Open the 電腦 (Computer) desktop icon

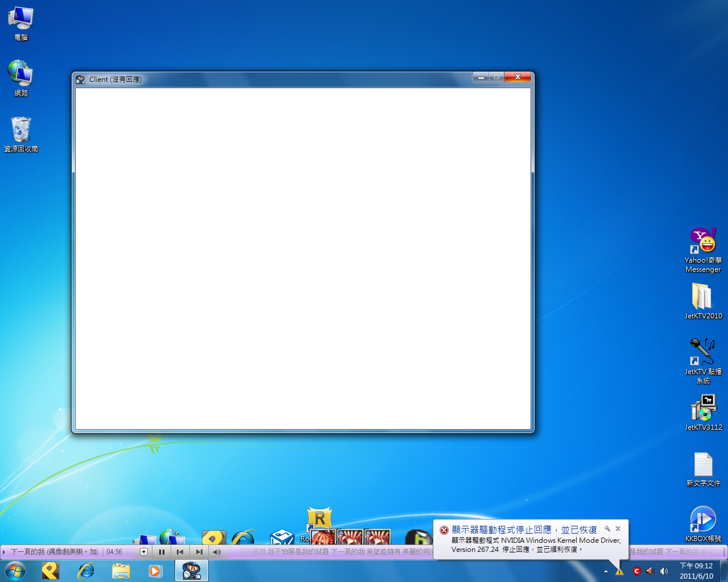click(x=21, y=23)
